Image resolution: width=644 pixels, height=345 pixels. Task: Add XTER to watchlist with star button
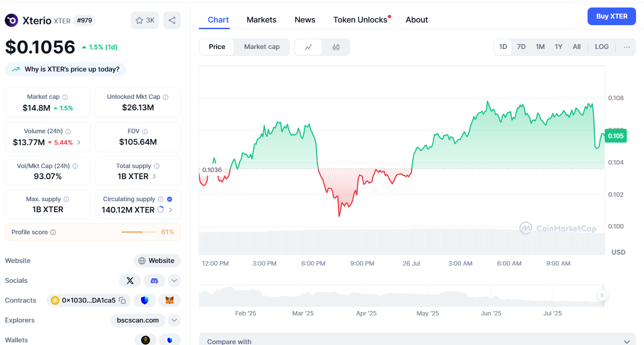tap(145, 20)
